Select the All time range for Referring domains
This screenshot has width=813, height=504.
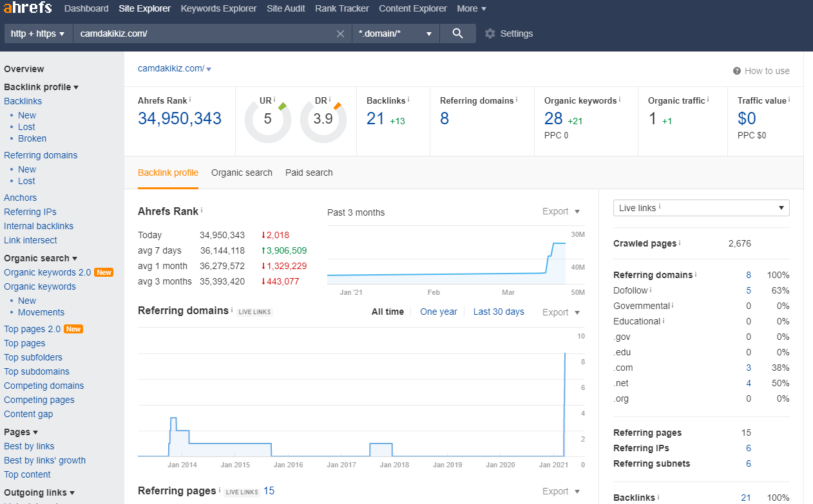click(x=388, y=312)
